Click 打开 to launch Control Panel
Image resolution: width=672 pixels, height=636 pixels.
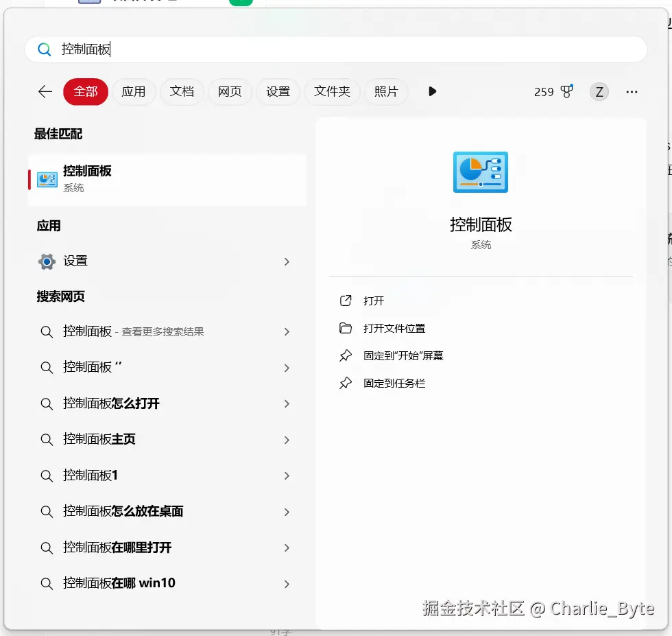[374, 301]
